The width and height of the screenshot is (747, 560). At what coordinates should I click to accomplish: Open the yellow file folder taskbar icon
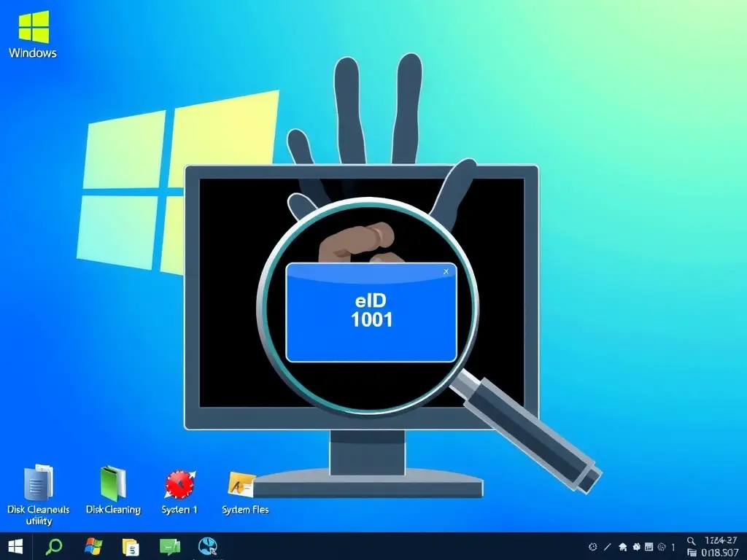click(x=131, y=547)
